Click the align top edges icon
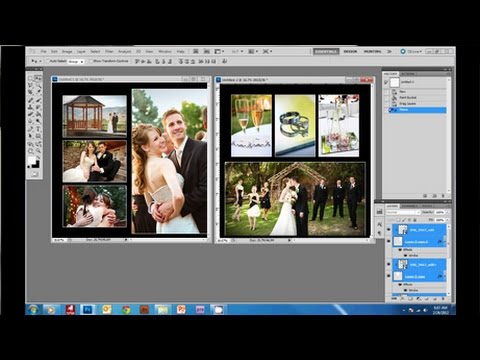 pos(137,61)
